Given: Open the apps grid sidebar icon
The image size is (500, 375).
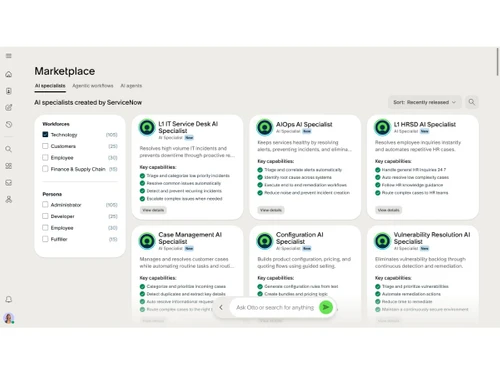Looking at the screenshot, I should 9,166.
